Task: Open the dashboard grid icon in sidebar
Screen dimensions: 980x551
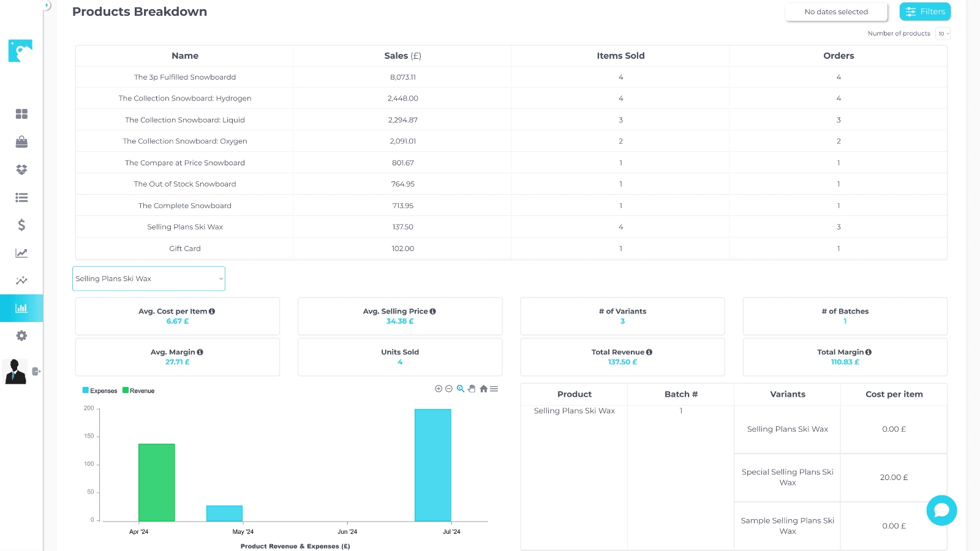Action: [x=21, y=114]
